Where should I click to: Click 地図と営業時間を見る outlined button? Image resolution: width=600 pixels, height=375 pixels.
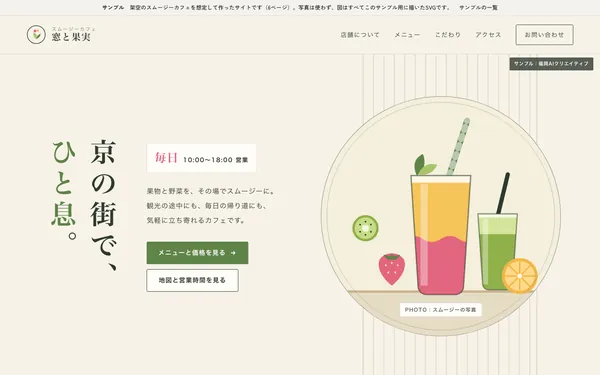point(192,280)
